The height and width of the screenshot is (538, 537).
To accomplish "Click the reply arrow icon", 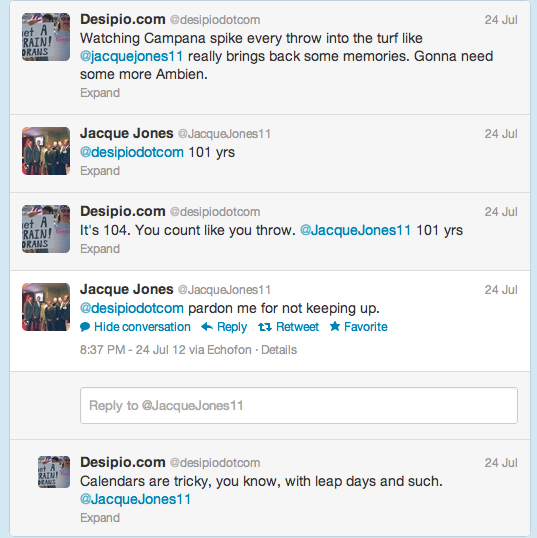I will [x=207, y=327].
